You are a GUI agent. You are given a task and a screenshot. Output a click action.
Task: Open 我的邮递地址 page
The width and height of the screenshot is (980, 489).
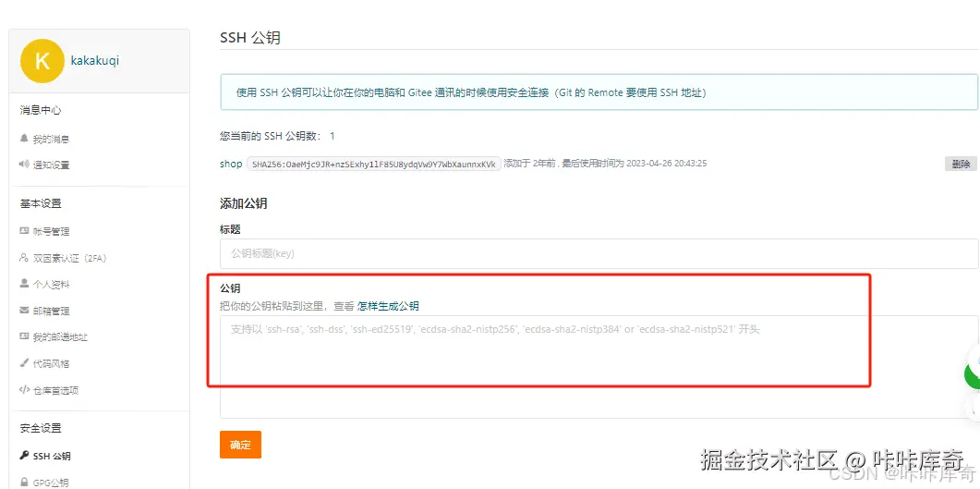pyautogui.click(x=61, y=337)
